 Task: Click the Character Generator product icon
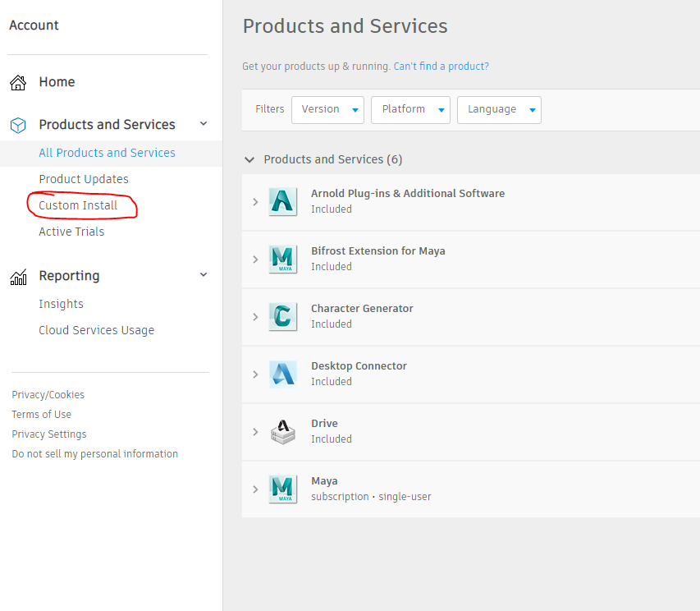pos(283,316)
